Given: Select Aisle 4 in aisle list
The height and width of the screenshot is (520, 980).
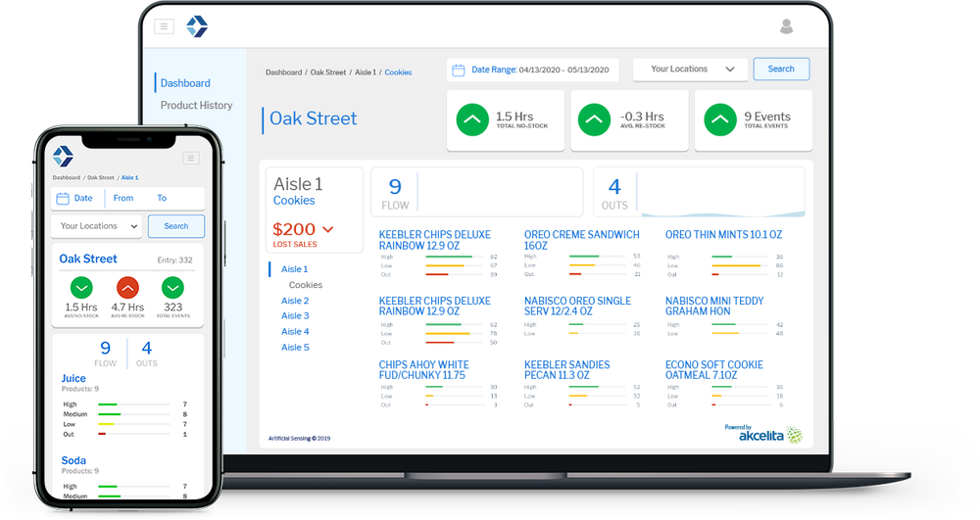Looking at the screenshot, I should point(295,331).
